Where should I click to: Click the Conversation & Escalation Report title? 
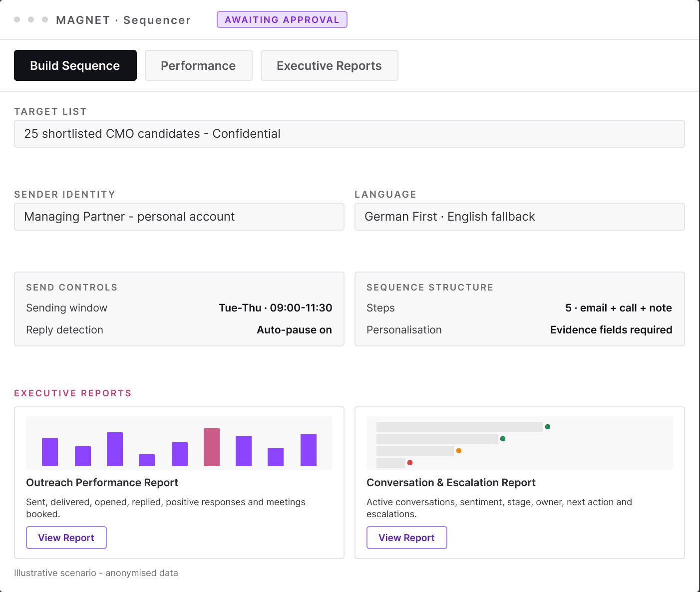coord(451,483)
